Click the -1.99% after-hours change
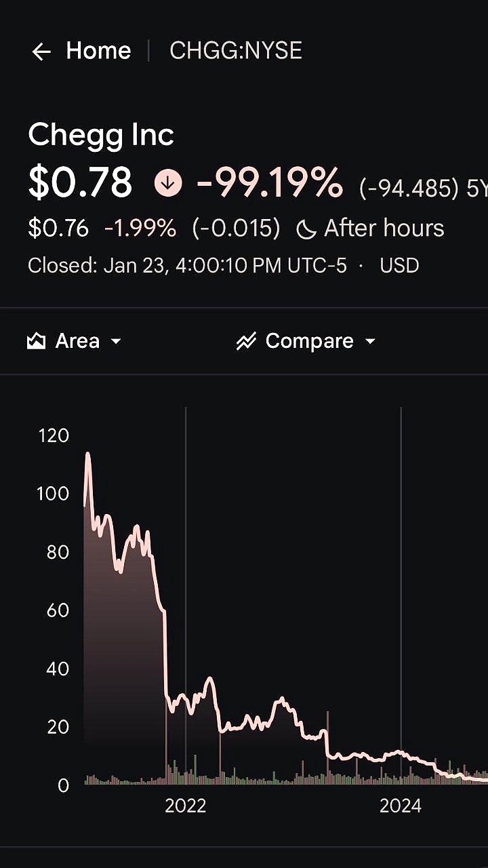488x868 pixels. click(x=140, y=229)
